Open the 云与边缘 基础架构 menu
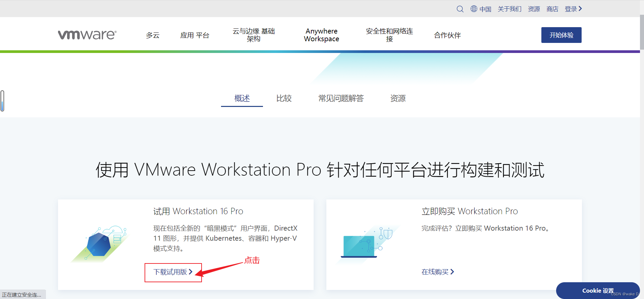The width and height of the screenshot is (644, 299). pyautogui.click(x=254, y=35)
